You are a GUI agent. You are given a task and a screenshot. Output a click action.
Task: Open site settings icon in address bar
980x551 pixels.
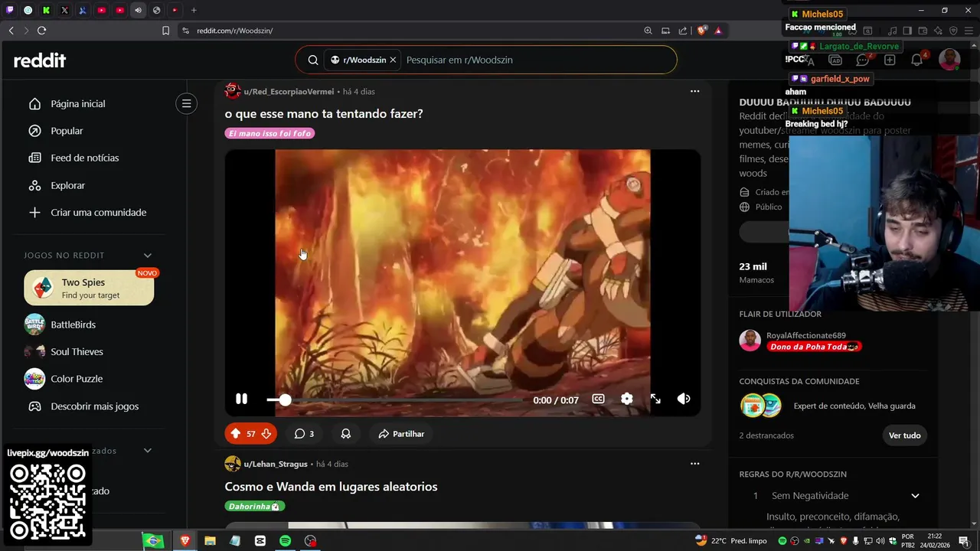(x=185, y=31)
